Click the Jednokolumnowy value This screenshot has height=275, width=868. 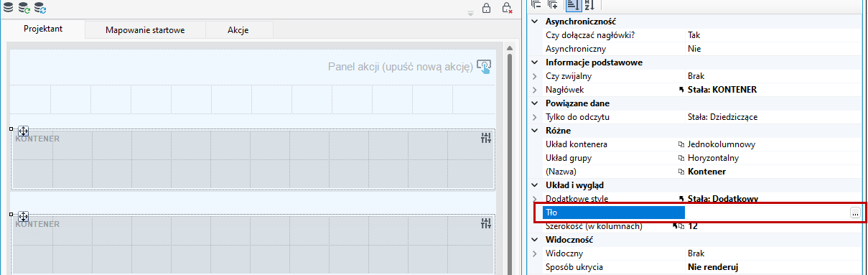(722, 144)
